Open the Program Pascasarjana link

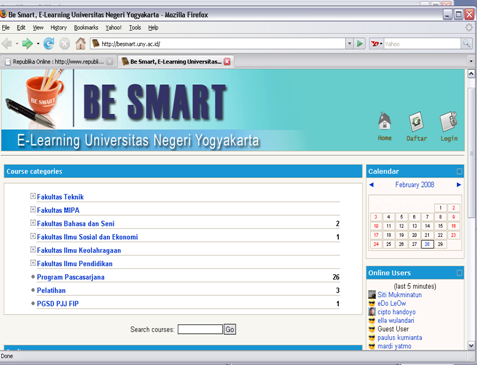[70, 277]
